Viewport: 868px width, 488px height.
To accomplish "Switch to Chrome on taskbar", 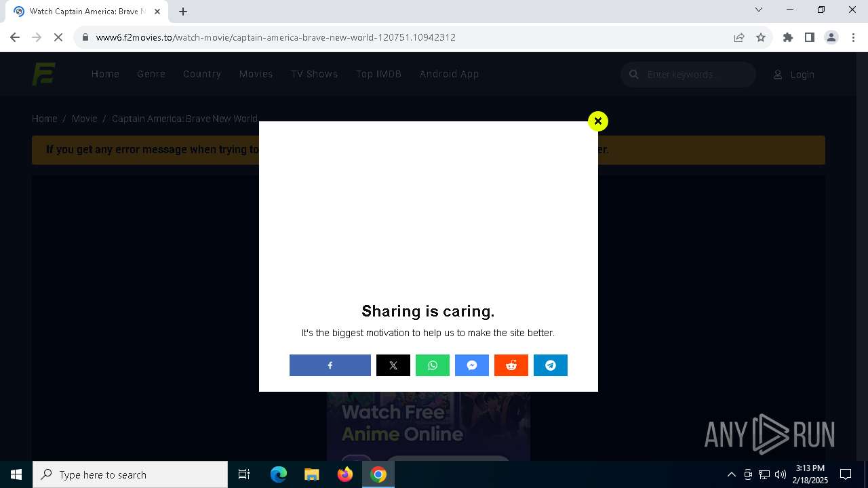I will pos(378,474).
